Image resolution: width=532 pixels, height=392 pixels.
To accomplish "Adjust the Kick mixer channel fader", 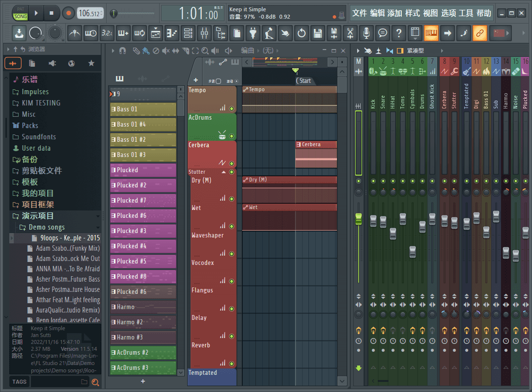I will [x=373, y=221].
